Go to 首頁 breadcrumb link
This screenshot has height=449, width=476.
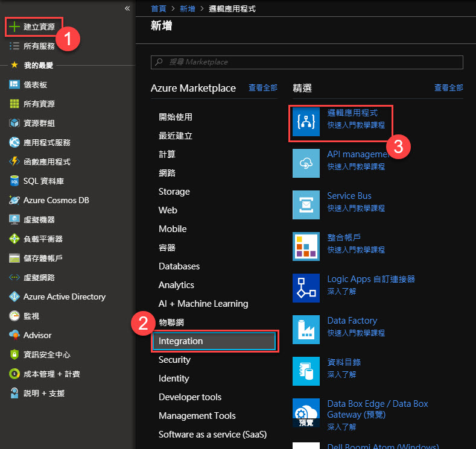[159, 9]
